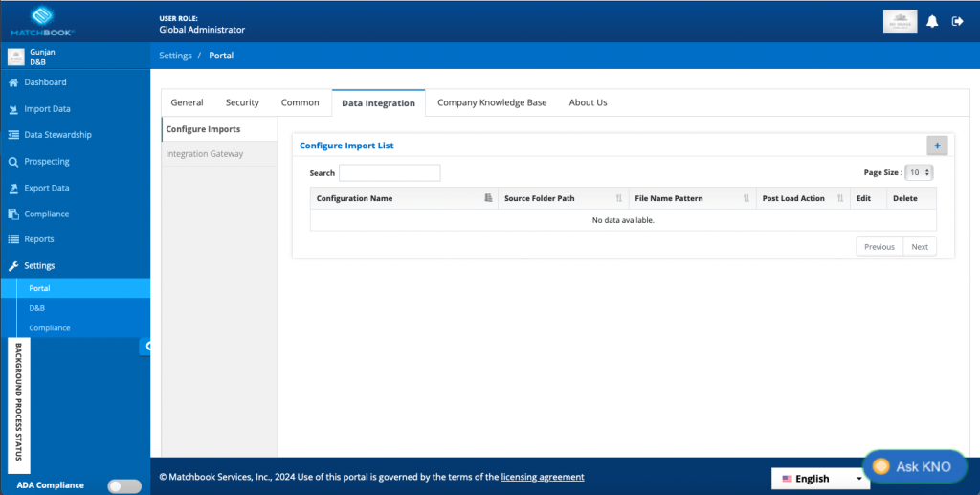Toggle the ADA Compliance switch
Viewport: 980px width, 495px height.
pos(124,485)
